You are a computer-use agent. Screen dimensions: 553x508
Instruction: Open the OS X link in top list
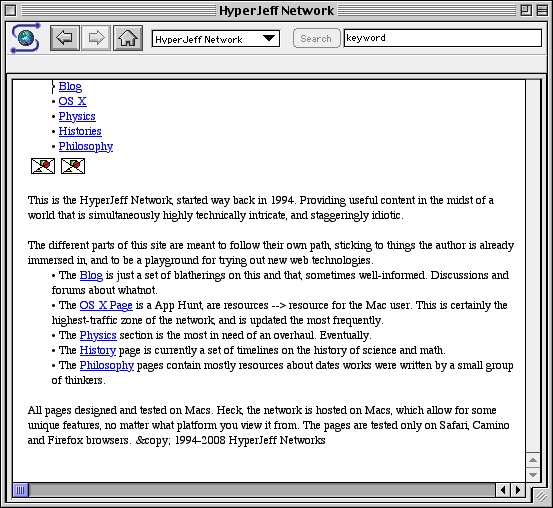[x=72, y=101]
